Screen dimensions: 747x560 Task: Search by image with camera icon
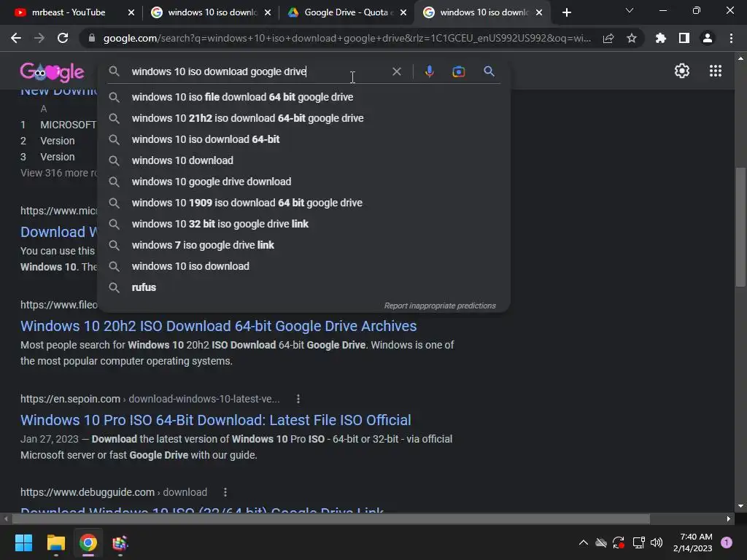458,71
